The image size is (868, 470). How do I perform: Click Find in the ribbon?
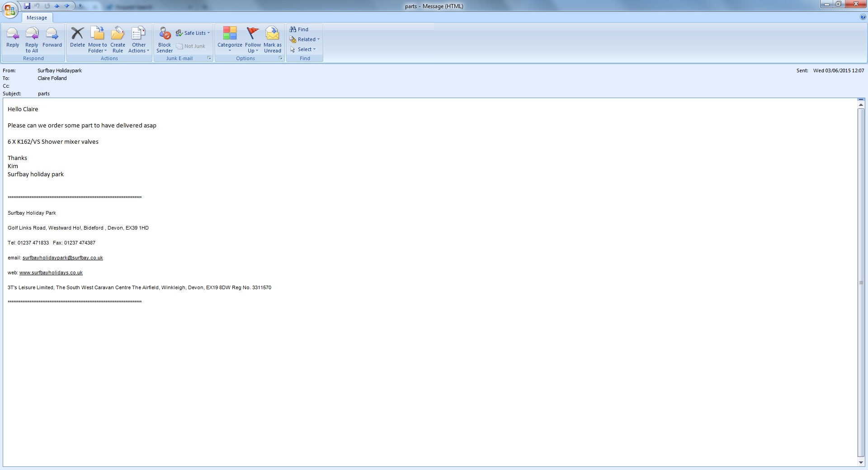[x=299, y=29]
